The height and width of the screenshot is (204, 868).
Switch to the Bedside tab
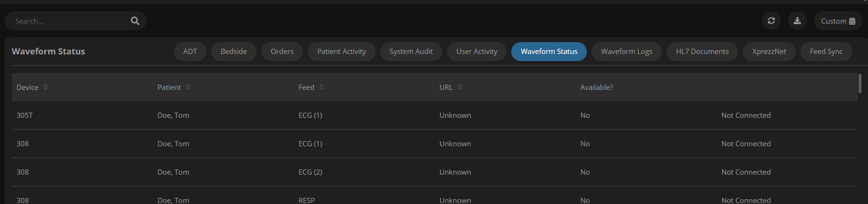233,52
